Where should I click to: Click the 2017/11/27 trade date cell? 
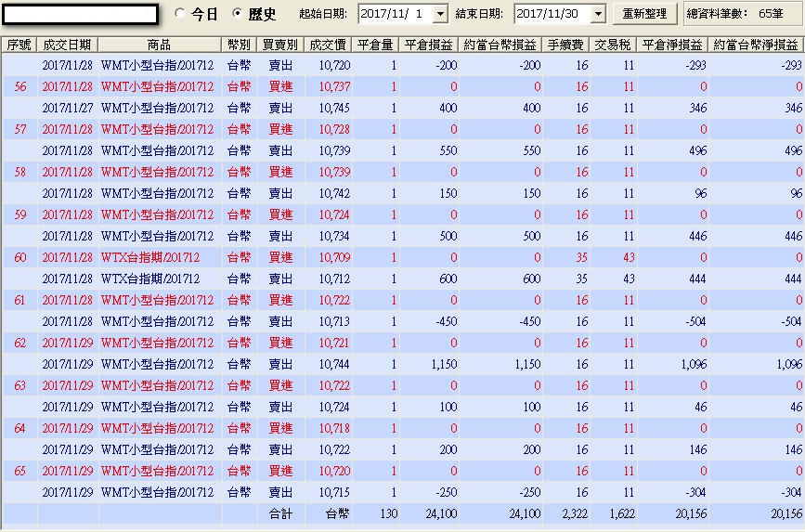coord(67,108)
